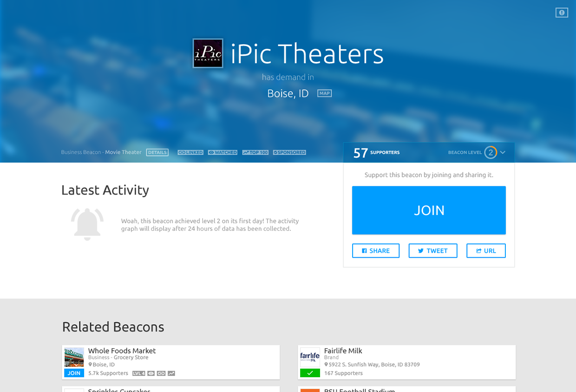Click the '5.7k Supporters' text
576x392 pixels.
(108, 373)
